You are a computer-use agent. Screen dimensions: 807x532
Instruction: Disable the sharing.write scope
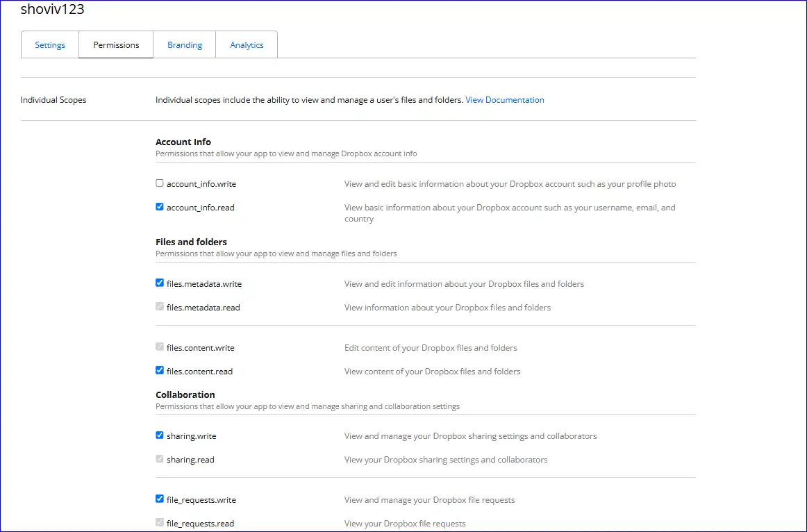coord(159,435)
